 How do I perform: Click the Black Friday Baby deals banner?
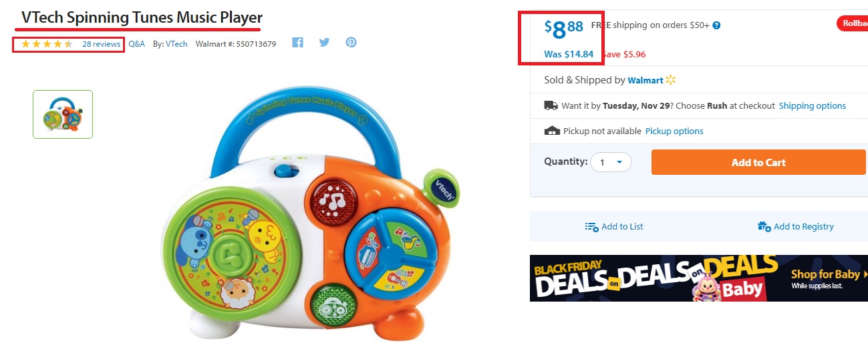pyautogui.click(x=698, y=278)
